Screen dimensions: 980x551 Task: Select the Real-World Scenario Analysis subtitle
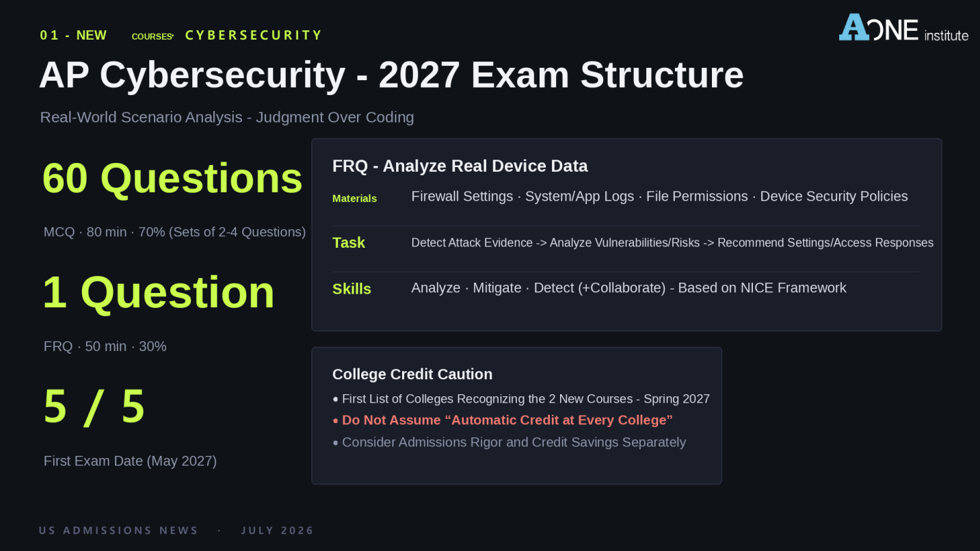coord(227,117)
